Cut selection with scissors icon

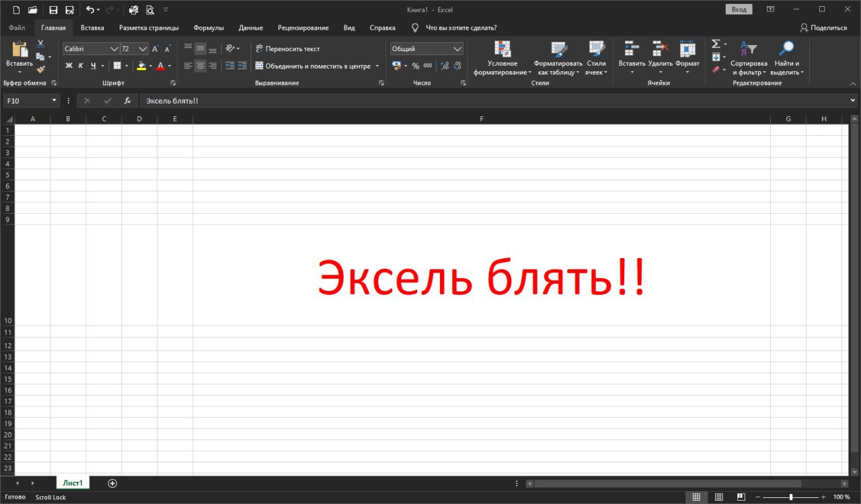[40, 44]
